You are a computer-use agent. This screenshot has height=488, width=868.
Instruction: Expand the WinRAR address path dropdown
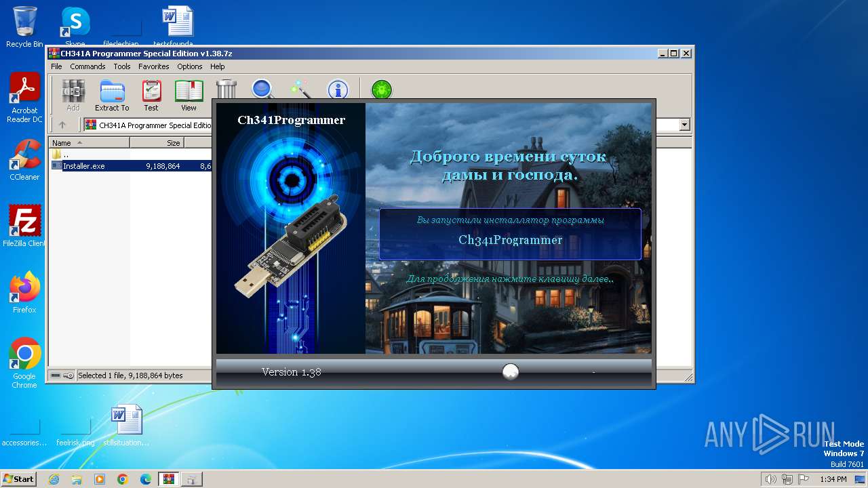pyautogui.click(x=684, y=125)
